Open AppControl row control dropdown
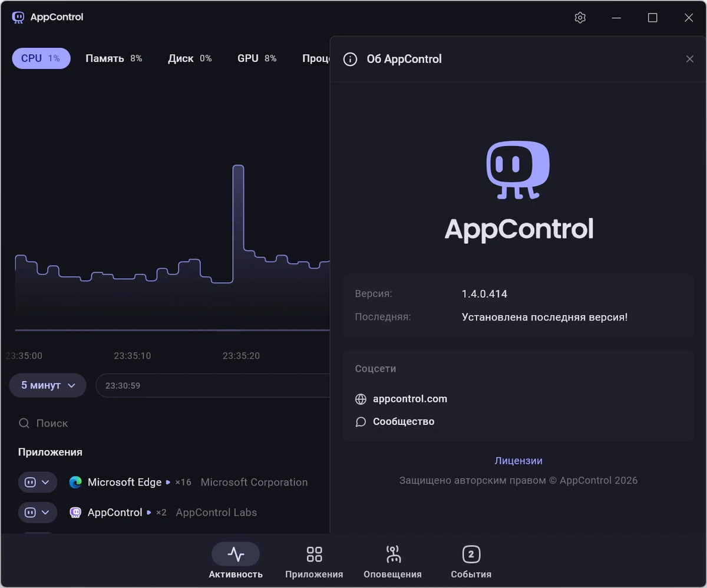The height and width of the screenshot is (588, 707). tap(38, 512)
